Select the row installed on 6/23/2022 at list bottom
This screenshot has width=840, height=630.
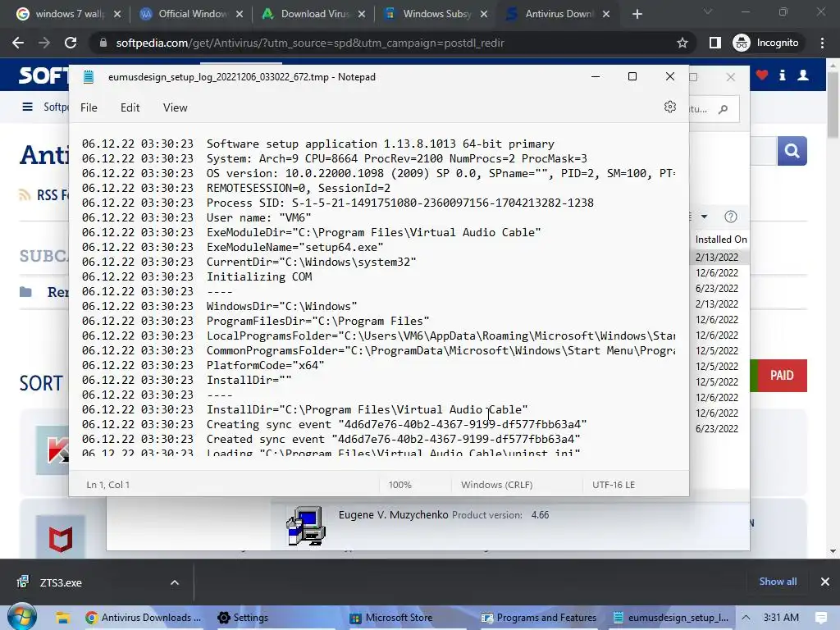click(717, 428)
